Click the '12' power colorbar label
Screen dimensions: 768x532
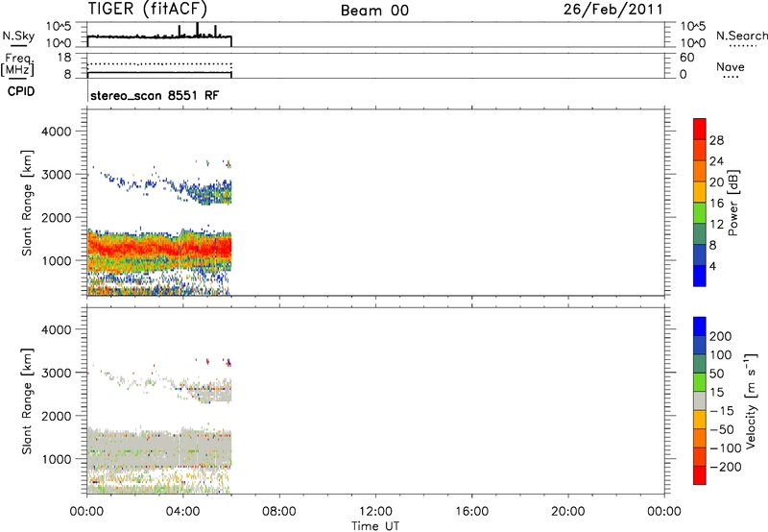click(x=716, y=225)
